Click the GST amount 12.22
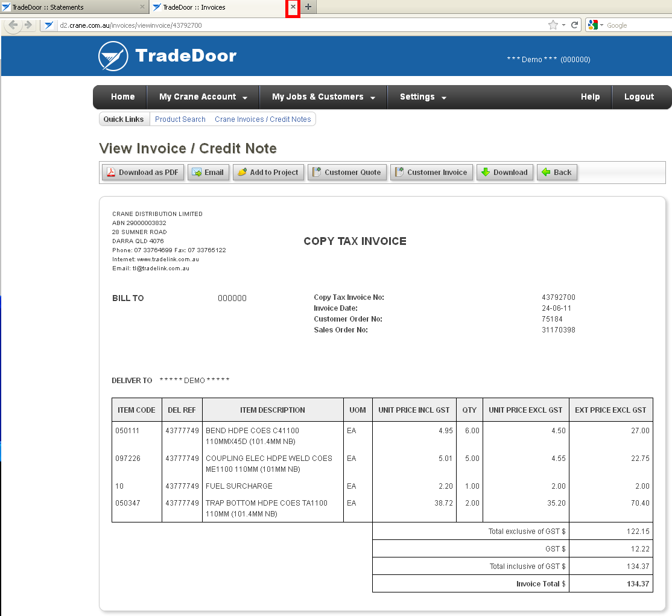672x616 pixels. tap(640, 549)
